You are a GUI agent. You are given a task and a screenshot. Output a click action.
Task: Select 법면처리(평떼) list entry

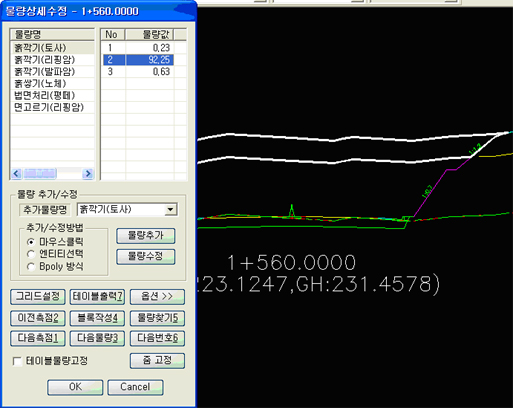[x=52, y=96]
